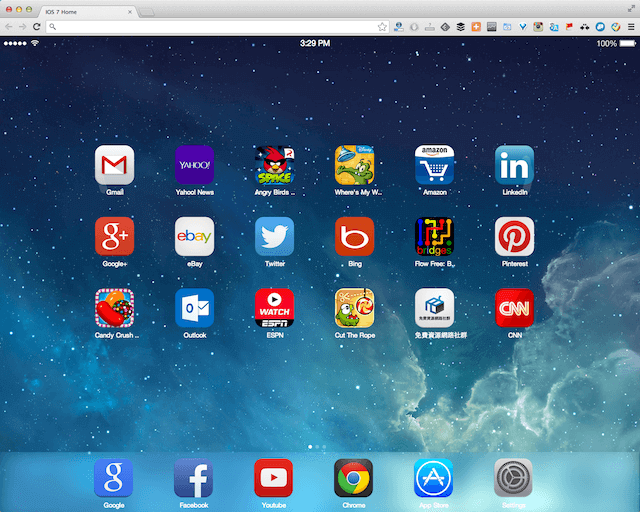The image size is (640, 512).
Task: Click the Wi-Fi status icon
Action: click(35, 43)
